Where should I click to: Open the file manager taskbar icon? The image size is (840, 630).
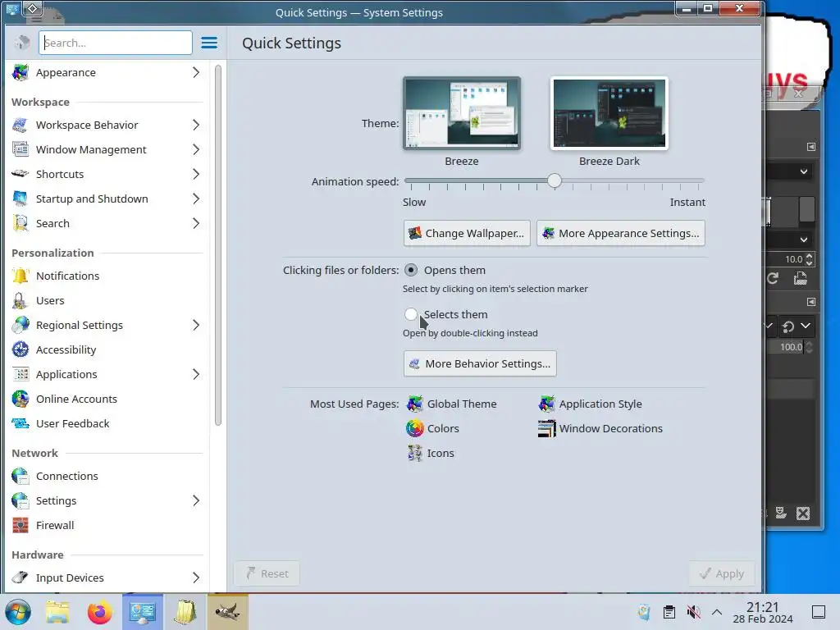click(x=57, y=612)
